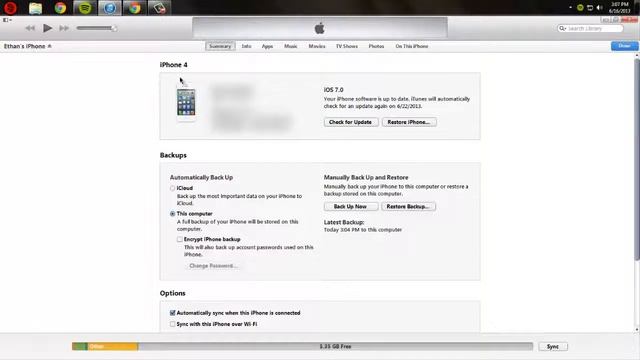Select the Summary tab
This screenshot has width=640, height=360.
pyautogui.click(x=220, y=46)
